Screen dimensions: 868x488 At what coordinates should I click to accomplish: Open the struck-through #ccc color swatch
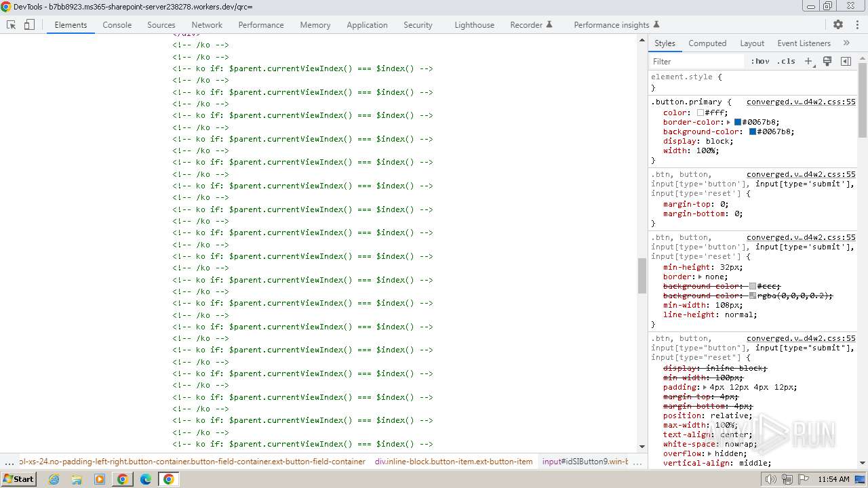tap(753, 287)
